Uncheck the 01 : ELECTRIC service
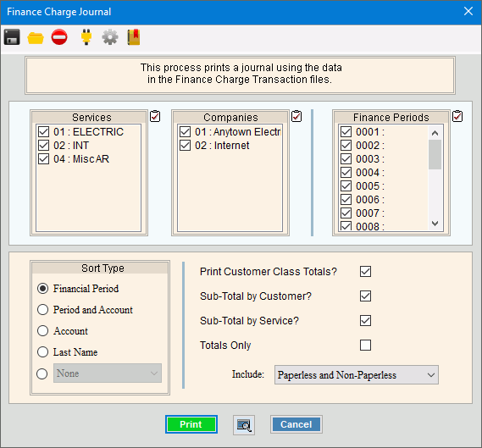 pos(44,132)
